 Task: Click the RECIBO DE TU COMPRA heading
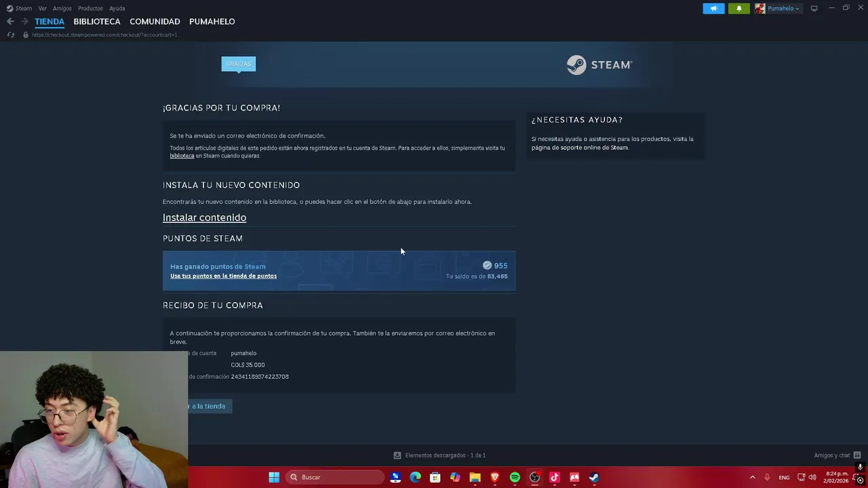pos(213,306)
